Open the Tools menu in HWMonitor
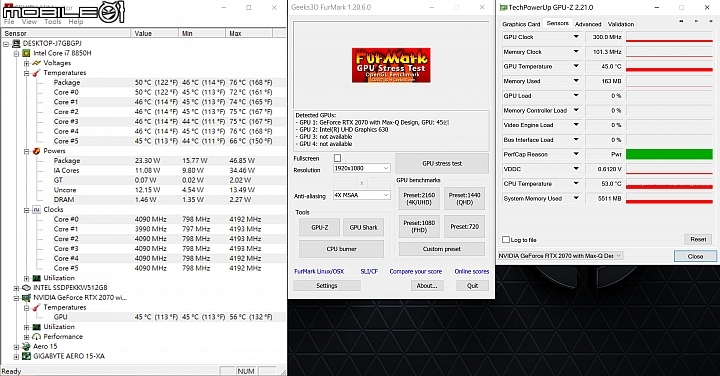The width and height of the screenshot is (720, 376). (x=52, y=22)
